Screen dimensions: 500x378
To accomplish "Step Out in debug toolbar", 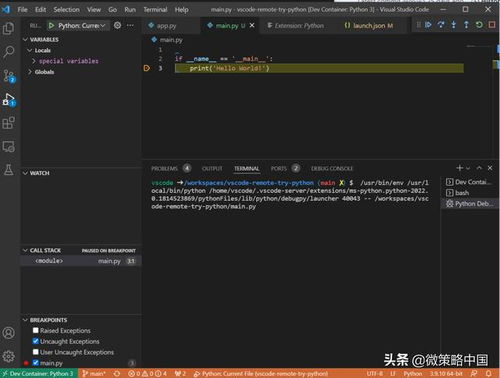I will 466,25.
